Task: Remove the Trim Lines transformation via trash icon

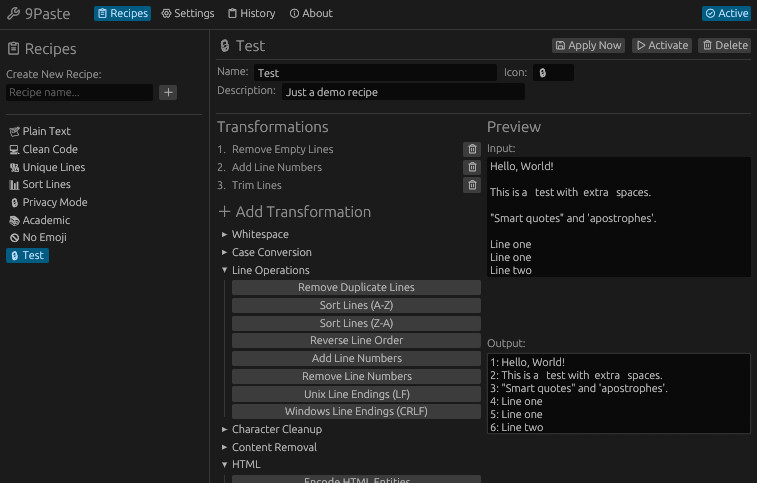Action: 472,185
